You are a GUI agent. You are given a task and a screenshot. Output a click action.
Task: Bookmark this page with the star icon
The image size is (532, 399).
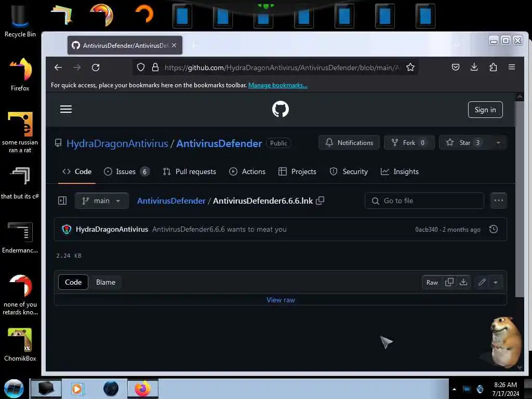point(410,67)
